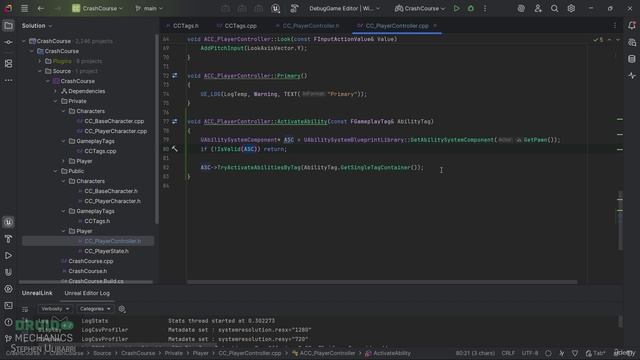Click the quick-fix hammer on line 80
This screenshot has height=360, width=640.
pos(175,149)
